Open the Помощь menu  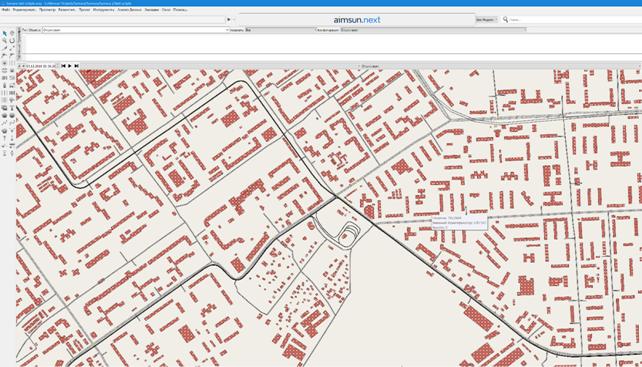coord(180,9)
